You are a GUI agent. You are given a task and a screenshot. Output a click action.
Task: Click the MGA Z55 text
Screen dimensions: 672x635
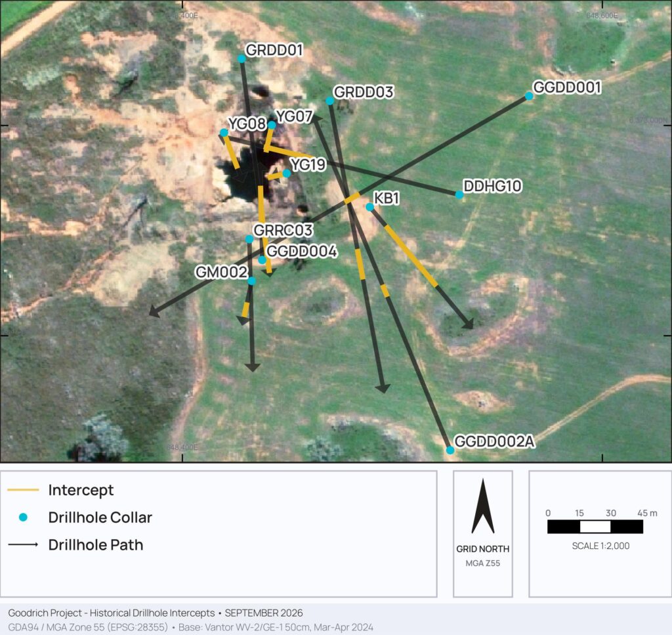[483, 563]
